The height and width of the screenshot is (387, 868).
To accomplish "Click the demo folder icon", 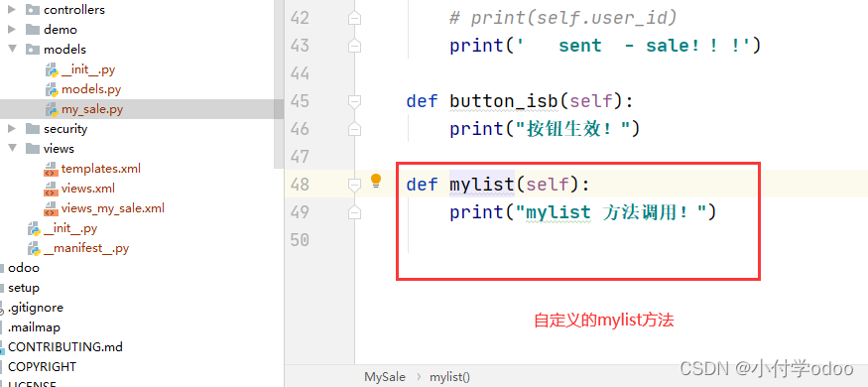I will click(x=33, y=30).
